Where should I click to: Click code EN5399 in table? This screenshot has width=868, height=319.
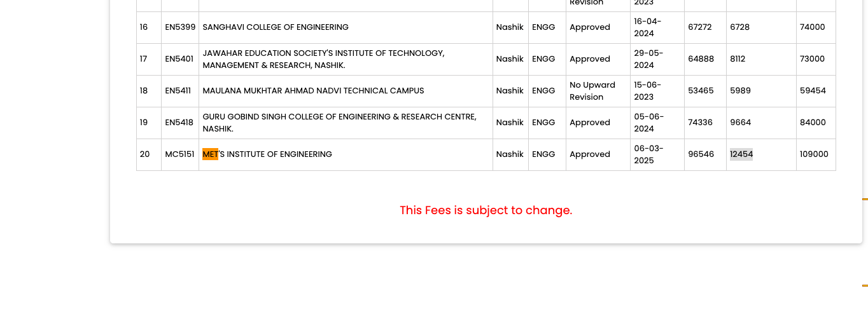(x=179, y=27)
